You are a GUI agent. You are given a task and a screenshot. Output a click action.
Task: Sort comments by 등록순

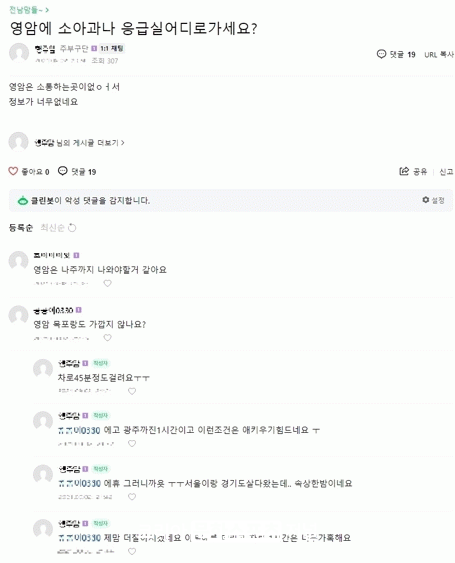click(x=21, y=228)
